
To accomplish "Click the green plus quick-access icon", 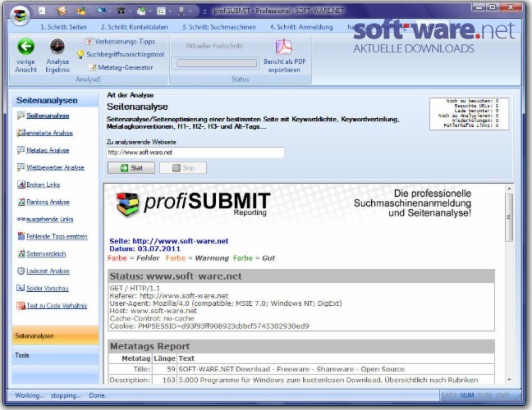I will [141, 11].
